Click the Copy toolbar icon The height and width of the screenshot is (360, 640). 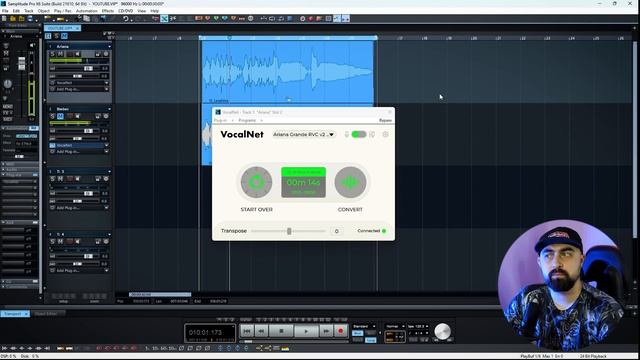pos(87,18)
